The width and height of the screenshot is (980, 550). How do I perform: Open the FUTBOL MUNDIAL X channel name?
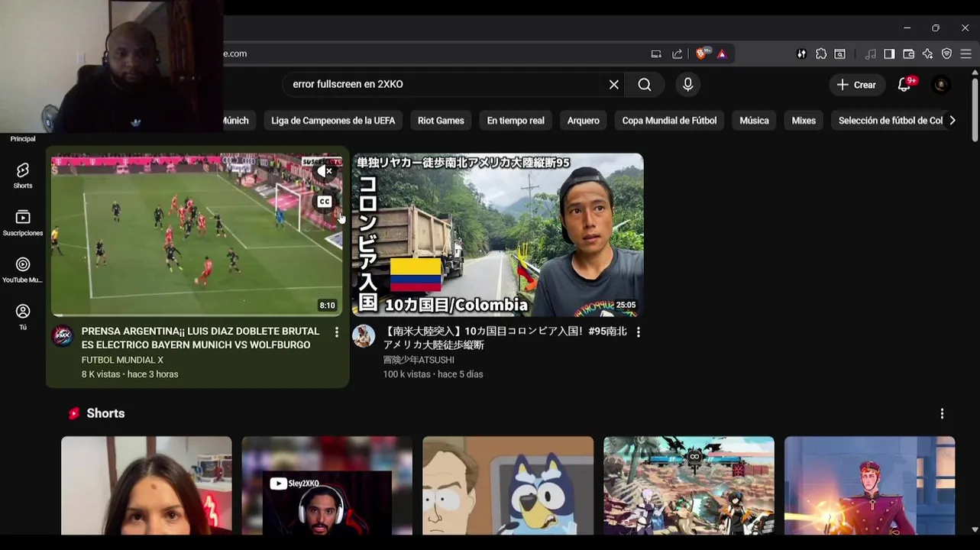[x=122, y=360]
